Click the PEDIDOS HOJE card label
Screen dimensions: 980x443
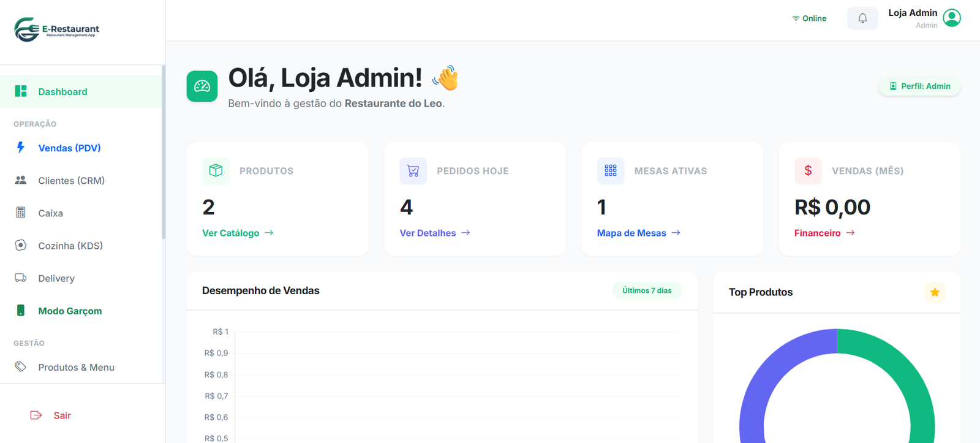pos(473,171)
